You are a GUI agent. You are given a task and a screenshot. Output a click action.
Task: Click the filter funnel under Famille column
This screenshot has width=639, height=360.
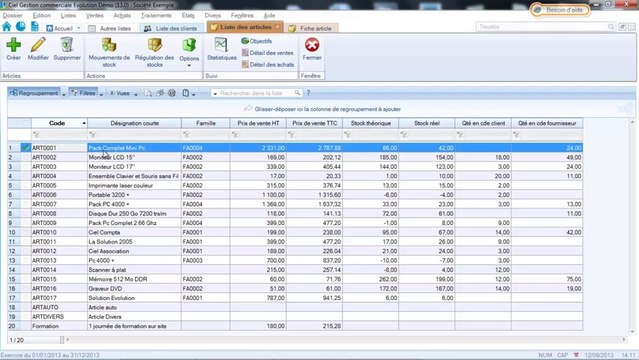pos(186,135)
